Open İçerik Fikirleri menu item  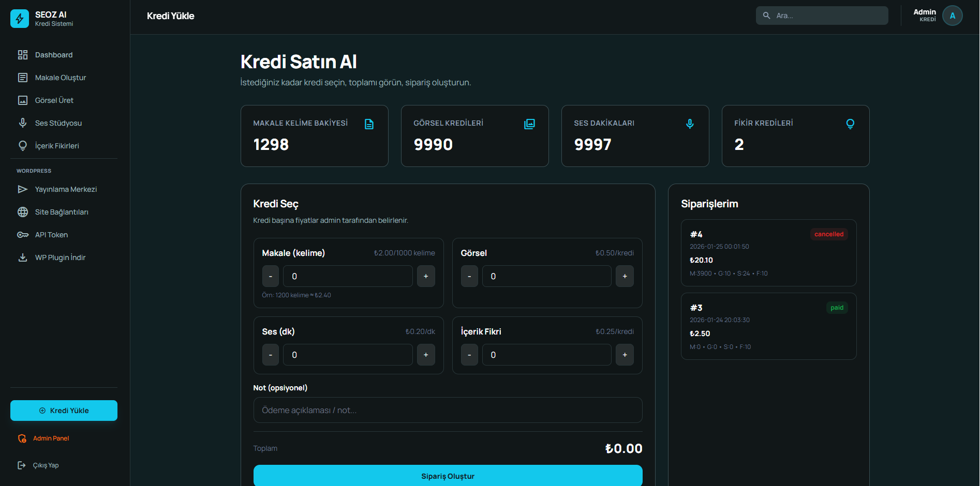pyautogui.click(x=64, y=146)
